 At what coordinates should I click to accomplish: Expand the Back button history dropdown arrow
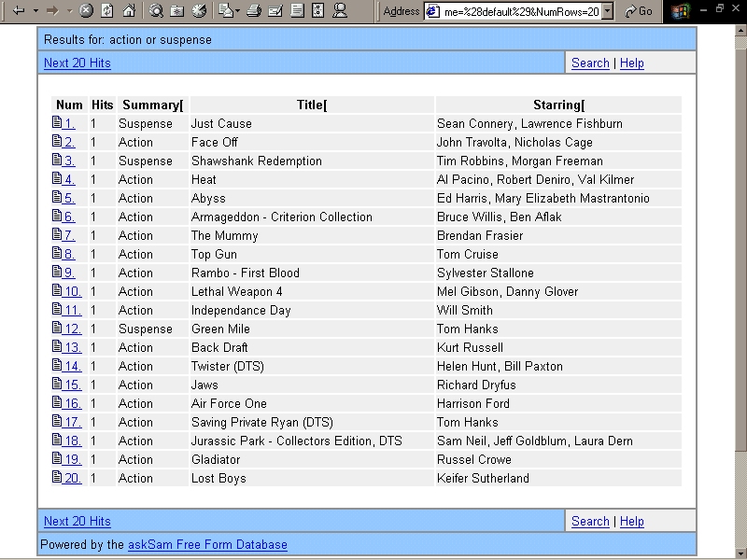click(x=35, y=11)
